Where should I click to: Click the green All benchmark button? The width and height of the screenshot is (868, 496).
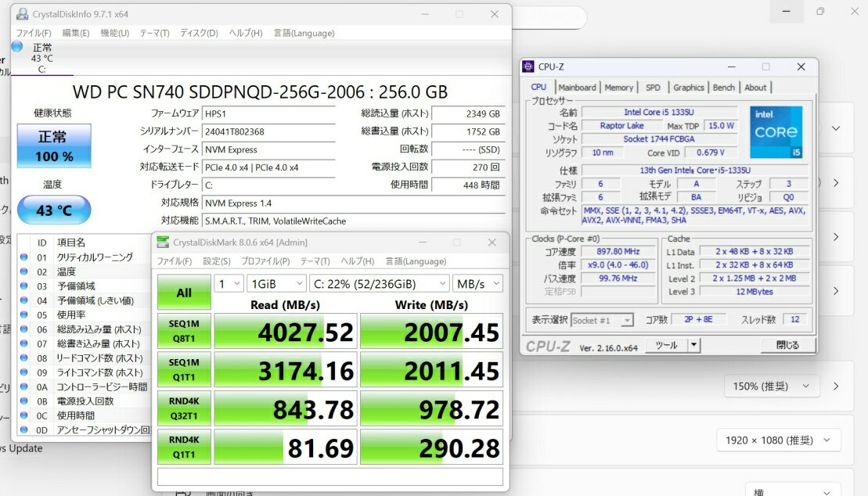click(x=183, y=293)
